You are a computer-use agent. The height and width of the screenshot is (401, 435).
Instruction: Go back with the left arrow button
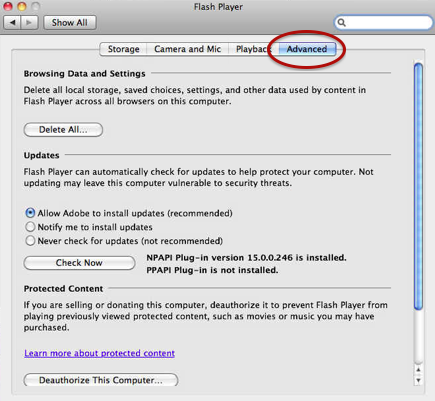click(12, 23)
